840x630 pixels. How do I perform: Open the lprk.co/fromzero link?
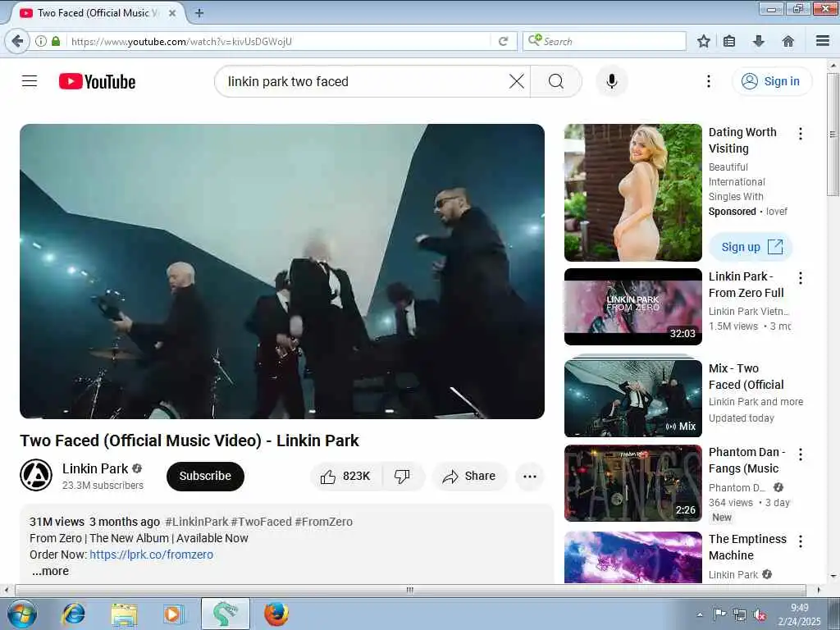pos(151,555)
